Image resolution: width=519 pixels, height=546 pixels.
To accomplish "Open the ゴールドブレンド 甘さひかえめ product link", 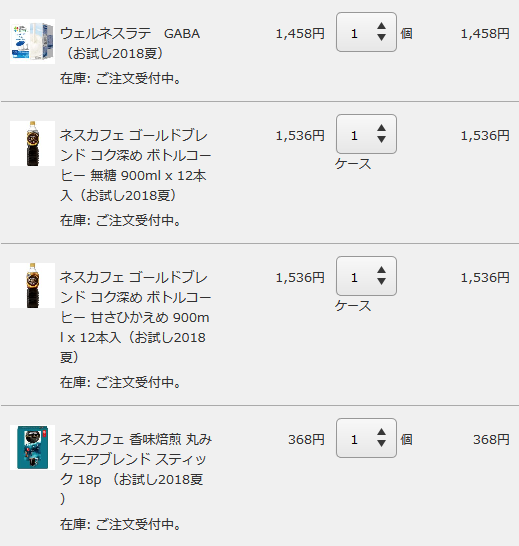I will point(135,317).
